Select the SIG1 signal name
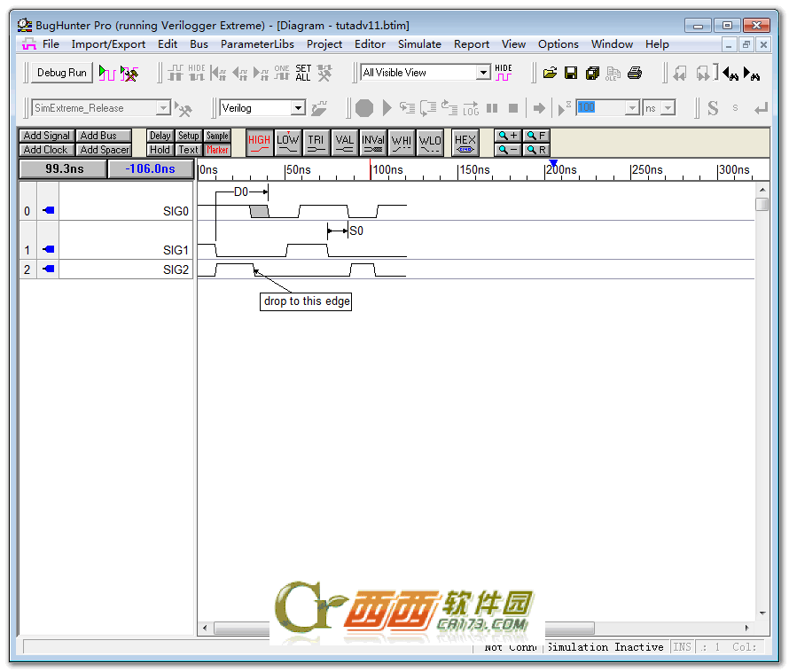789x672 pixels. [176, 250]
